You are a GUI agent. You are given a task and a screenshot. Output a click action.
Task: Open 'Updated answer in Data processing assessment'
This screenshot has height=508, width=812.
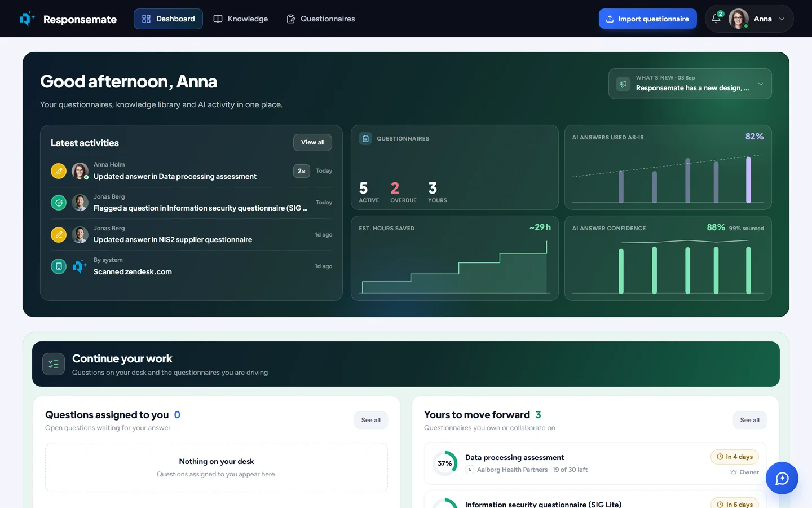[x=175, y=176]
